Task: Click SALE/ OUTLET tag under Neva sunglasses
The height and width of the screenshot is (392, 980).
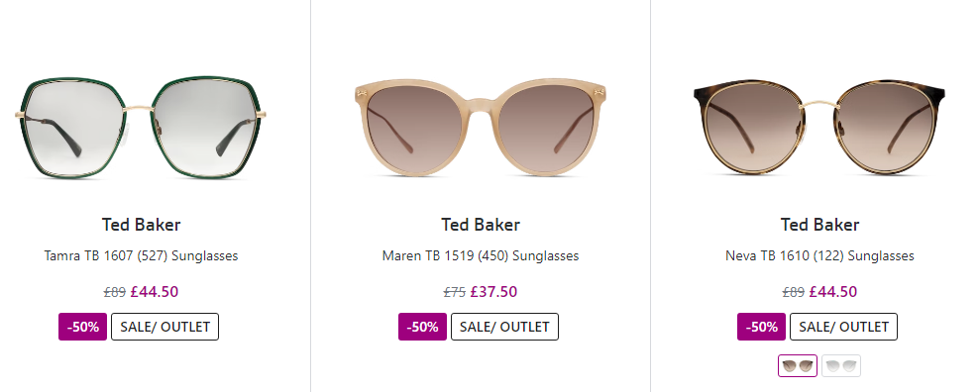Action: point(843,327)
